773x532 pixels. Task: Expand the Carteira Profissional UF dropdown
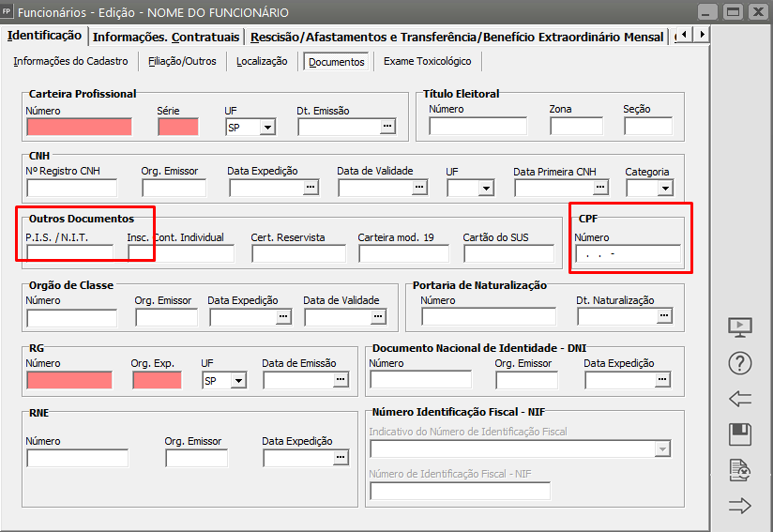(267, 128)
